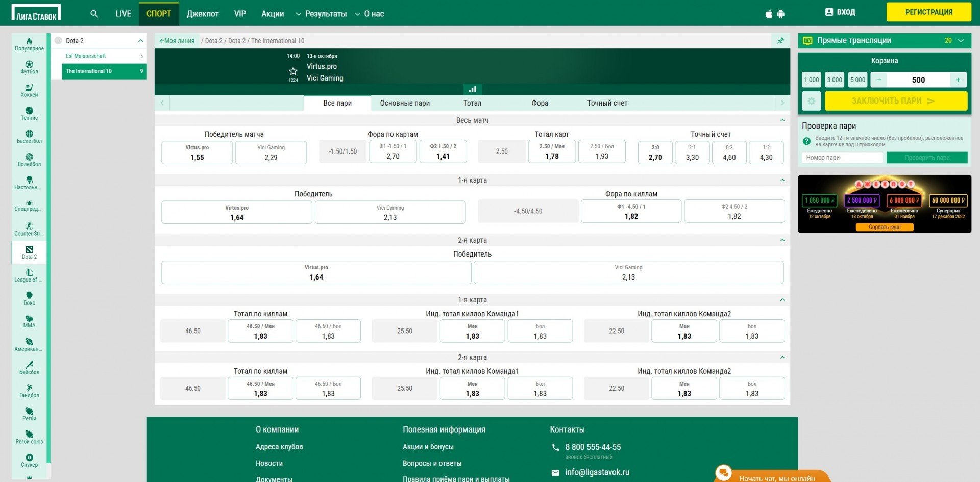Pick Virtus.pro match winner odds 1,55

pyautogui.click(x=197, y=153)
